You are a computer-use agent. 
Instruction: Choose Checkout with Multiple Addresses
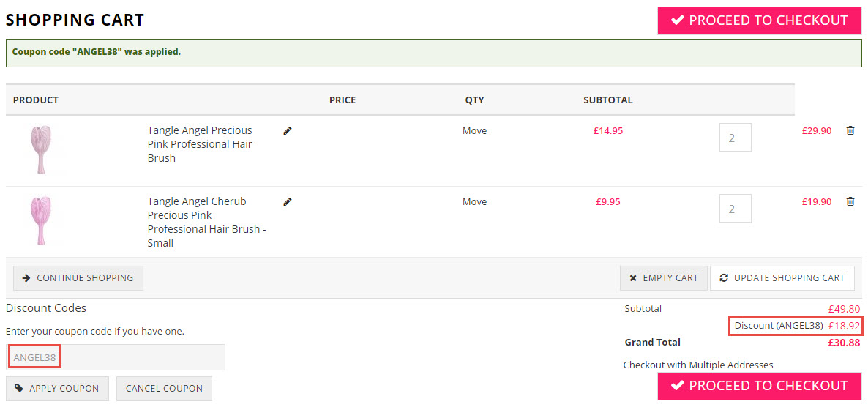point(698,365)
